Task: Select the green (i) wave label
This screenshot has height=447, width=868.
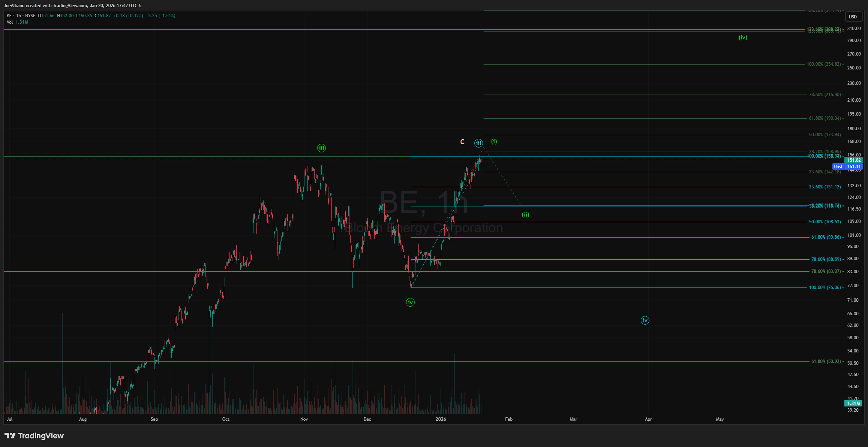Action: pos(494,141)
